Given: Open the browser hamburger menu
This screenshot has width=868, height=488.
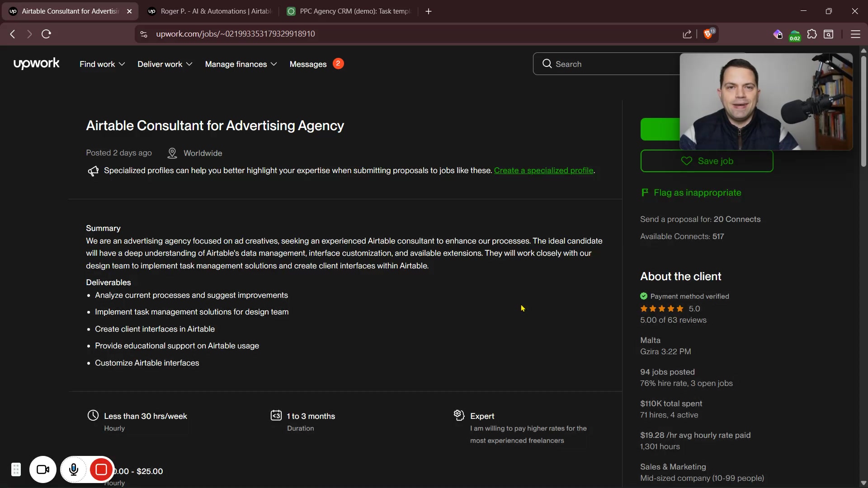Looking at the screenshot, I should (x=855, y=34).
